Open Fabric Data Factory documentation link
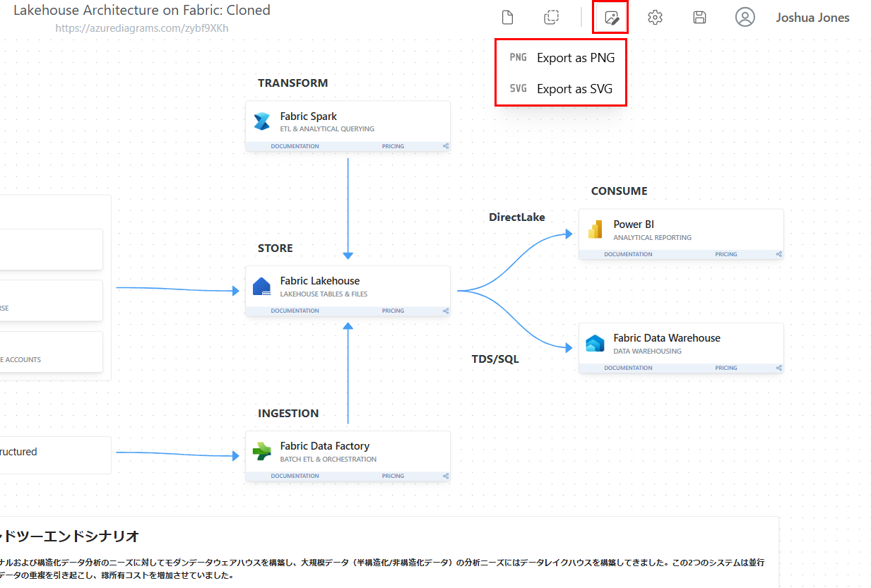The height and width of the screenshot is (588, 871). pyautogui.click(x=295, y=476)
